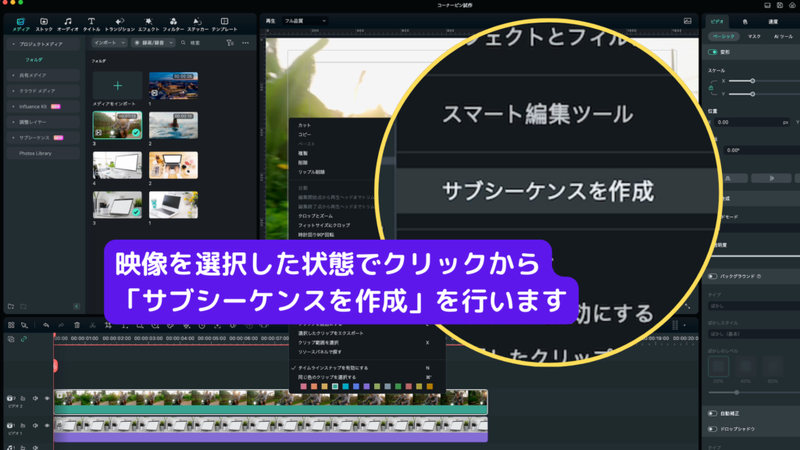
Task: Select the green フォルダ item in sidebar
Action: (x=34, y=60)
